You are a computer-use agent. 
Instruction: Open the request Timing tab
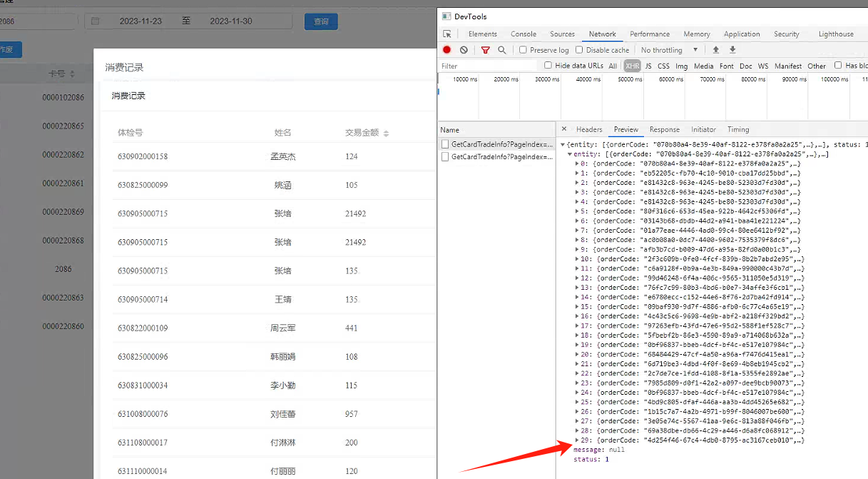click(x=738, y=129)
